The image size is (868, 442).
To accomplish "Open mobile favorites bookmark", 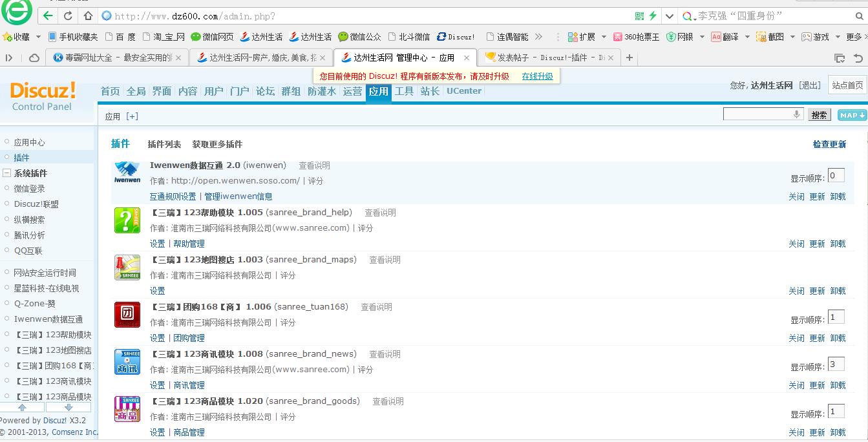I will pyautogui.click(x=73, y=37).
